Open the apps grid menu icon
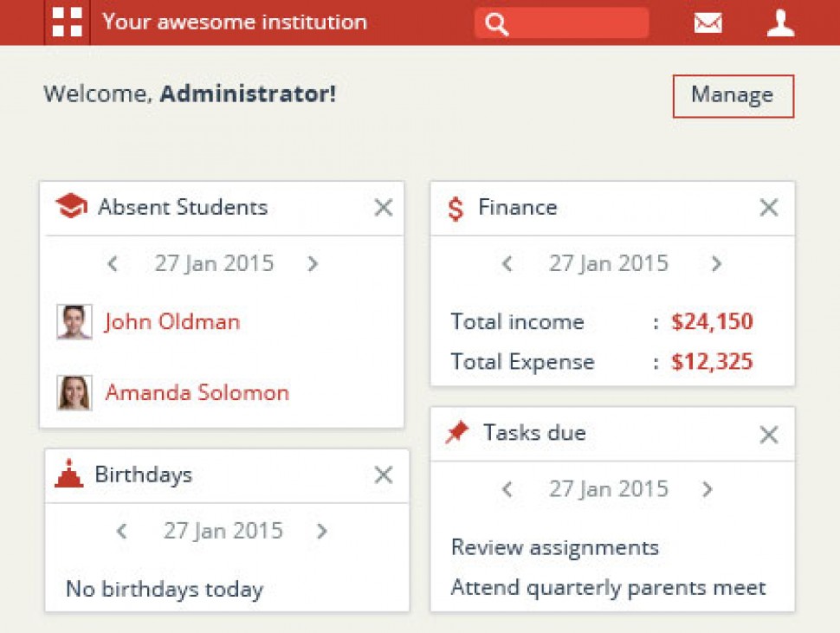This screenshot has width=840, height=633. click(x=67, y=22)
